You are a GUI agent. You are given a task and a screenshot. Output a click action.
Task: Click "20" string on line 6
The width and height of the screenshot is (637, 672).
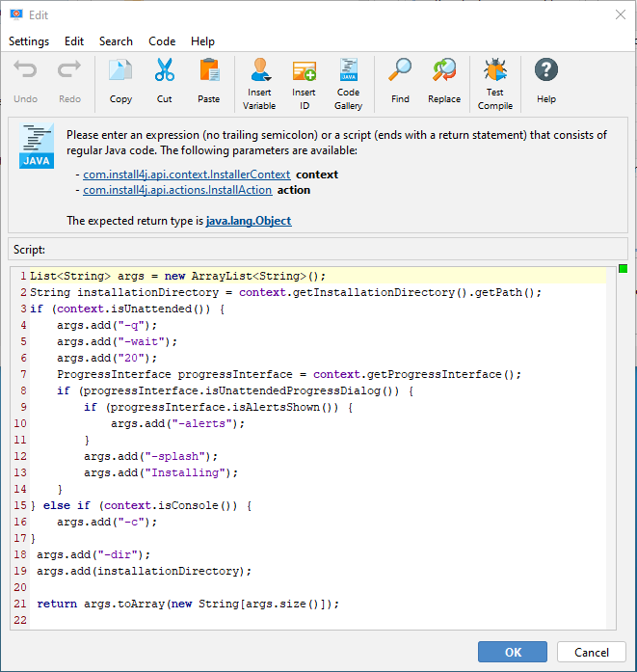point(131,358)
